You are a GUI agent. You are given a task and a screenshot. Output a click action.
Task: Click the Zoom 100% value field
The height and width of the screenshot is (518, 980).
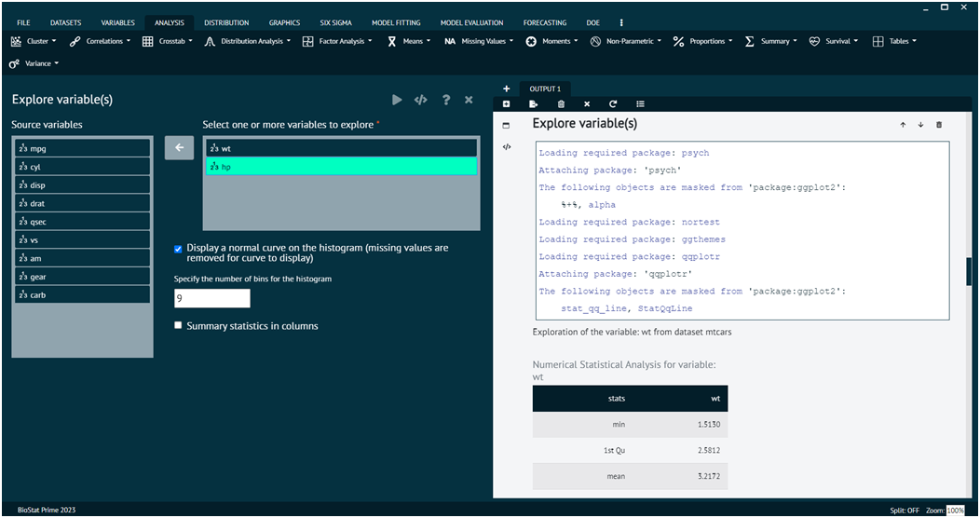[955, 511]
